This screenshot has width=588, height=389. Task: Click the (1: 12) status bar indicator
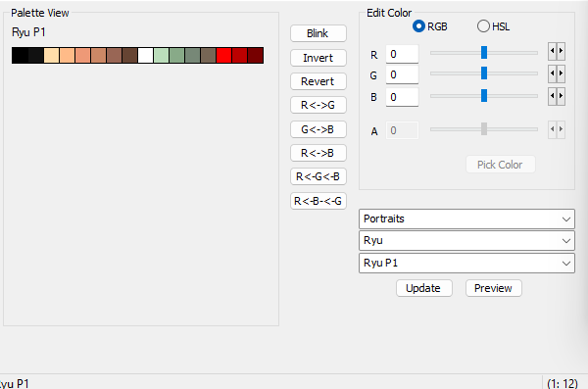pos(563,383)
